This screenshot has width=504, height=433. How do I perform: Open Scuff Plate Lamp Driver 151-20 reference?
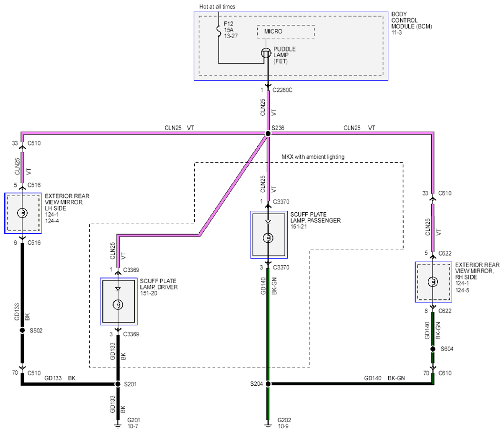pyautogui.click(x=149, y=293)
